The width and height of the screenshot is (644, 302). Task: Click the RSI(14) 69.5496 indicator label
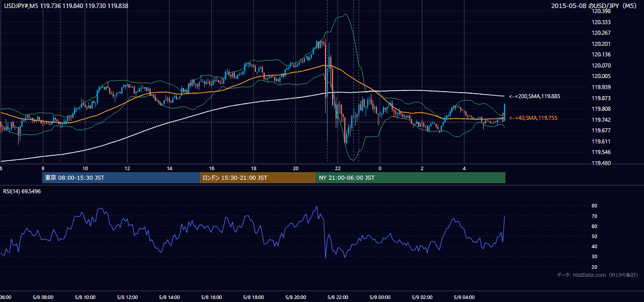pos(22,191)
